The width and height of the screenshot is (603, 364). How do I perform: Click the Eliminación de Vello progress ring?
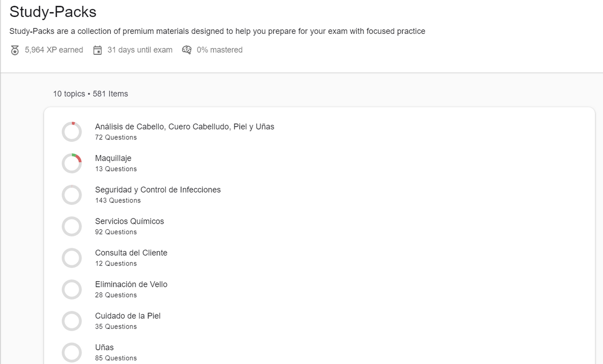(72, 290)
